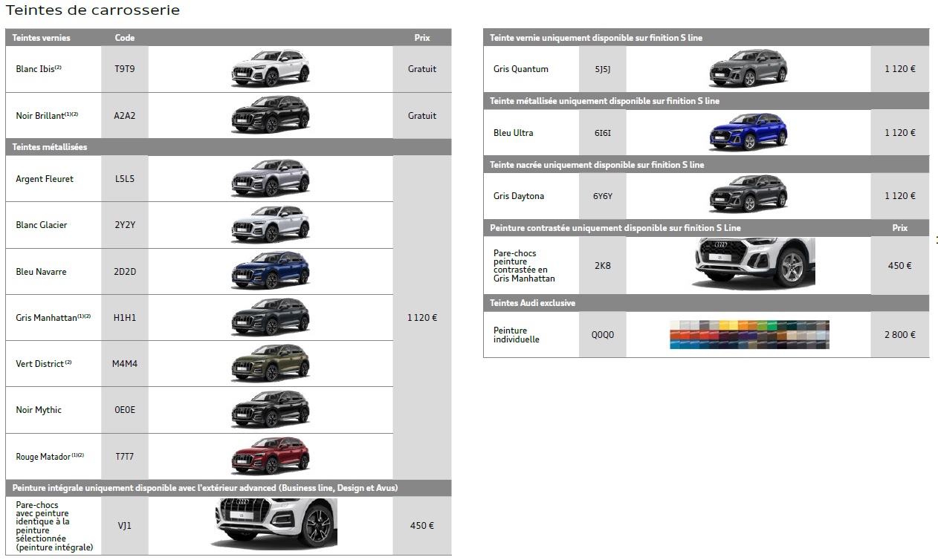Screen dimensions: 938x560
Task: Click the Teintes de carrosserie page title
Action: point(92,10)
